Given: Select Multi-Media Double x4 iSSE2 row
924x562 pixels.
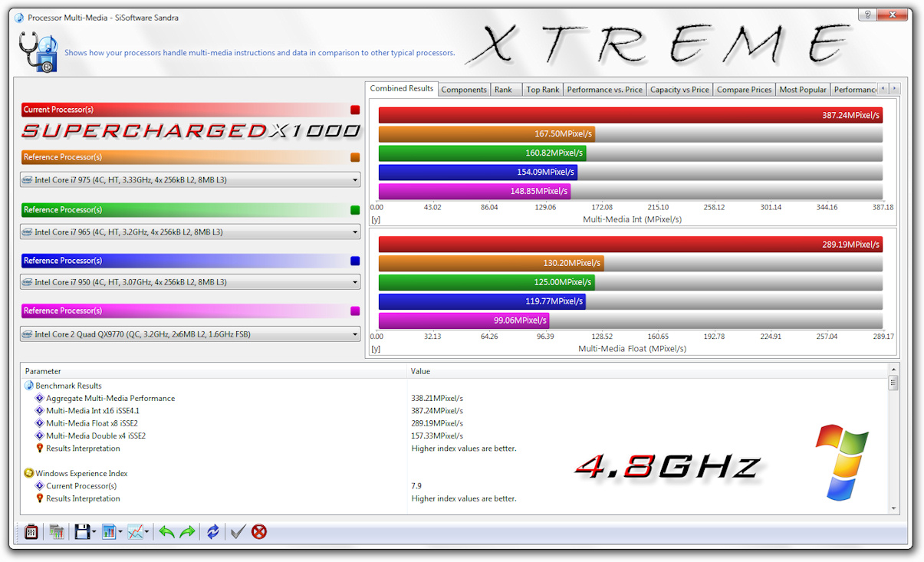Looking at the screenshot, I should point(96,435).
